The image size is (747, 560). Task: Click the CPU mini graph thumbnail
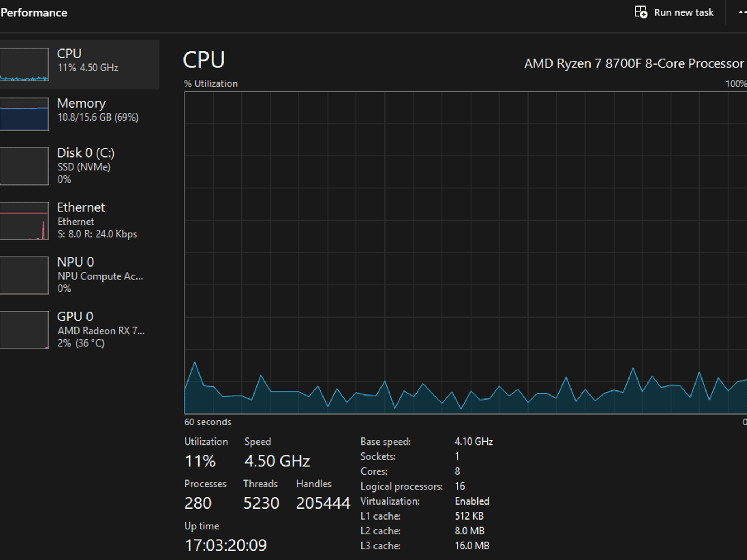[24, 64]
